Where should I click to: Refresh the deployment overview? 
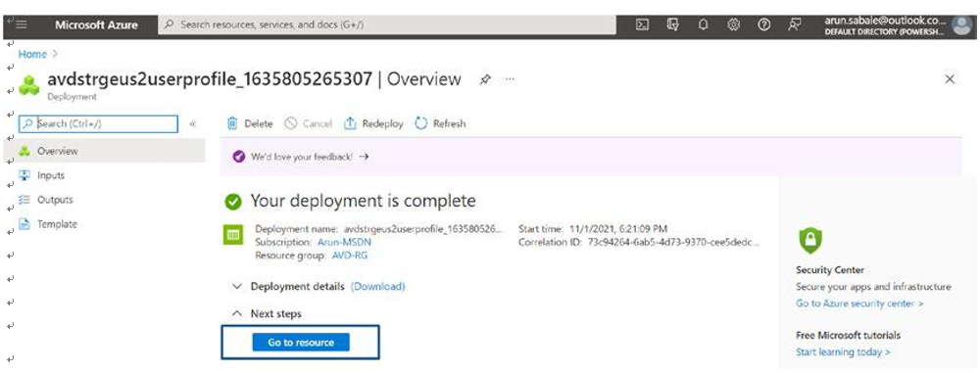click(x=441, y=123)
